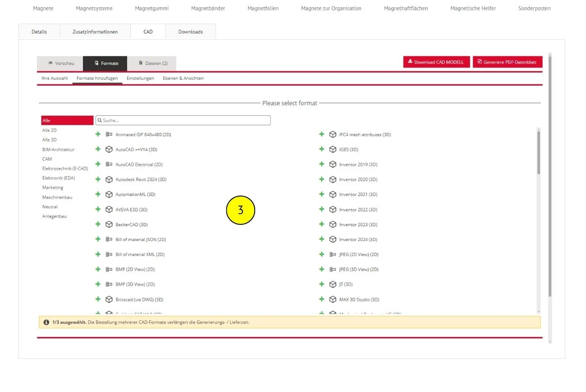
Task: Click the plus icon for MAX 3D Studio
Action: pos(321,299)
